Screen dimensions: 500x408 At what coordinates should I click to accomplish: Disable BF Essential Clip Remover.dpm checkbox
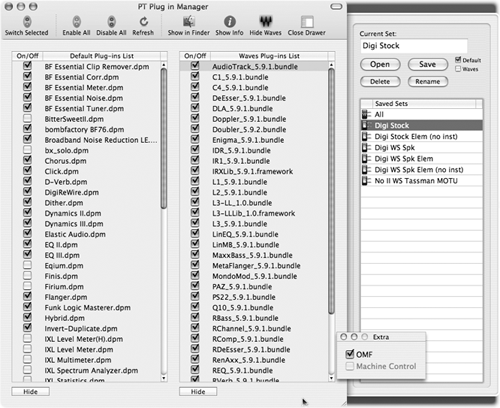pos(27,66)
